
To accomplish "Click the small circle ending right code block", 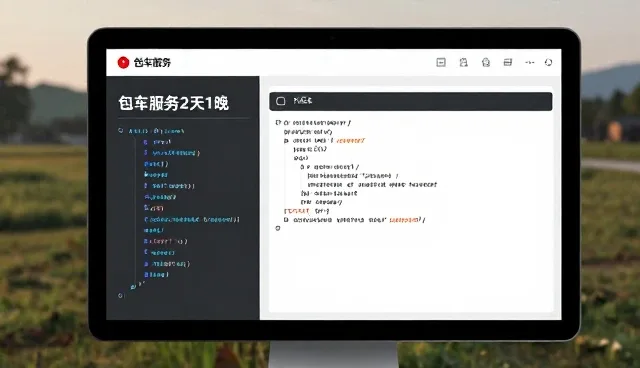I will click(278, 228).
